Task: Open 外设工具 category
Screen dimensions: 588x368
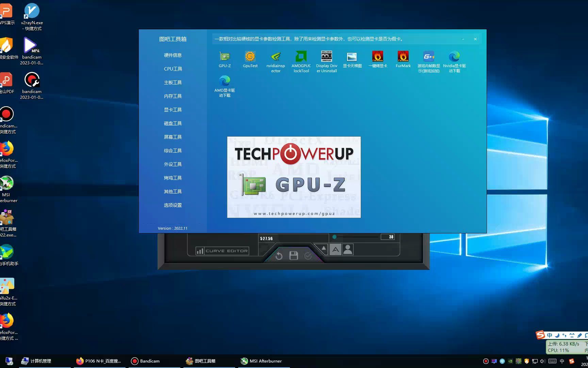Action: coord(173,164)
